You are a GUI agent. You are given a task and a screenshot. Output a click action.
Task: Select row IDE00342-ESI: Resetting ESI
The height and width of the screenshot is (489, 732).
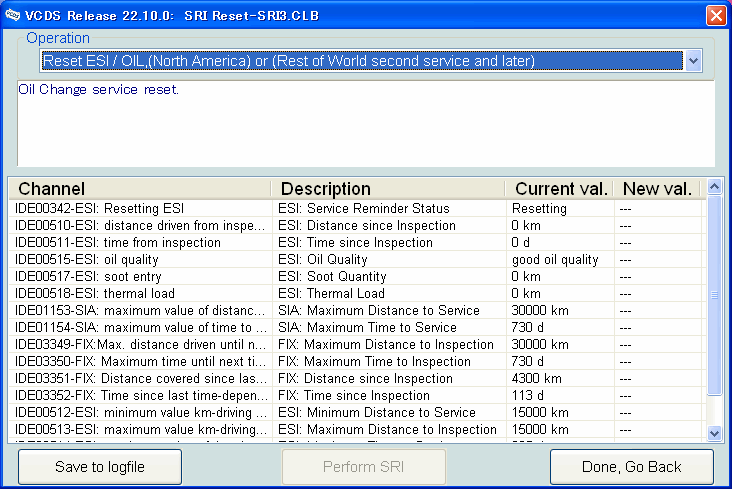click(x=357, y=208)
